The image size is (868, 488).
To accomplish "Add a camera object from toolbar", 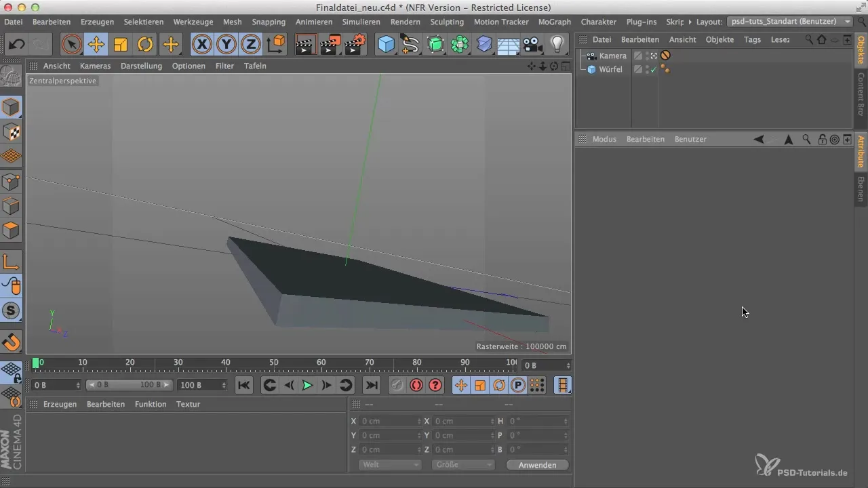I will tap(533, 45).
